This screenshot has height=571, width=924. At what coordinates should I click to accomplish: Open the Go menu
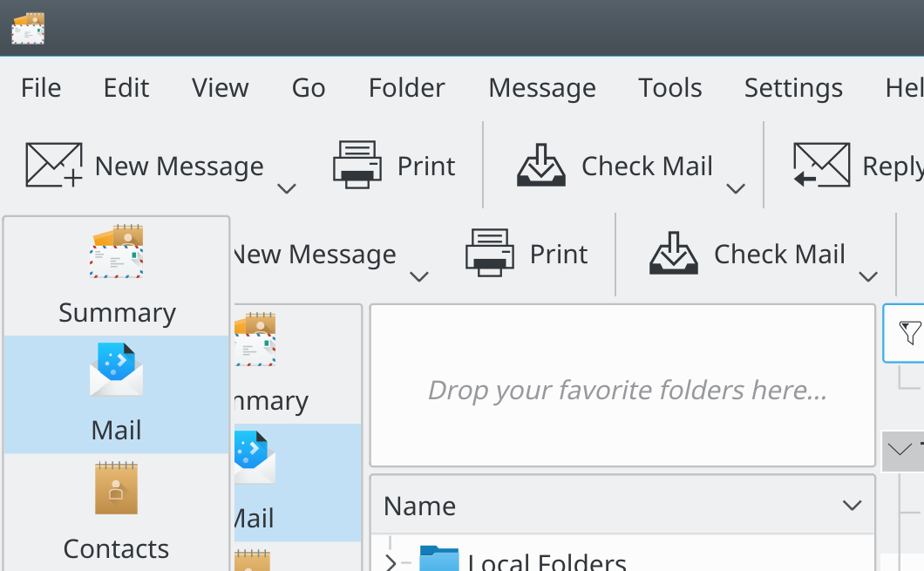point(309,88)
